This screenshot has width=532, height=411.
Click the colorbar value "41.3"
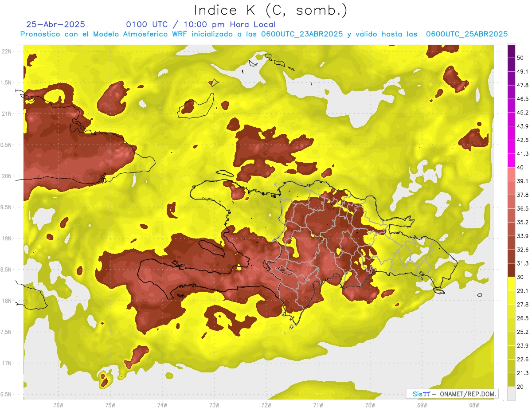pyautogui.click(x=522, y=154)
